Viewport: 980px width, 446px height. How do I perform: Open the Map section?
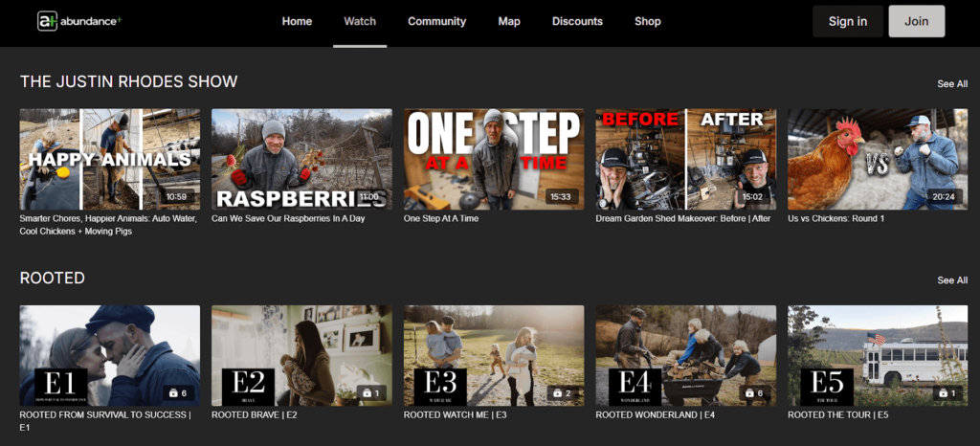click(x=509, y=21)
